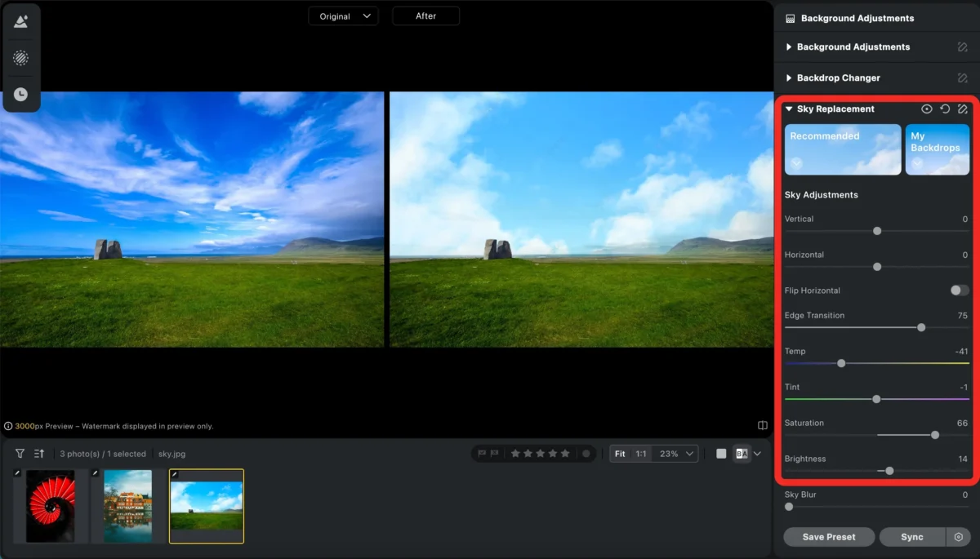Switch to before/after BA view mode
This screenshot has height=559, width=980.
pos(742,454)
